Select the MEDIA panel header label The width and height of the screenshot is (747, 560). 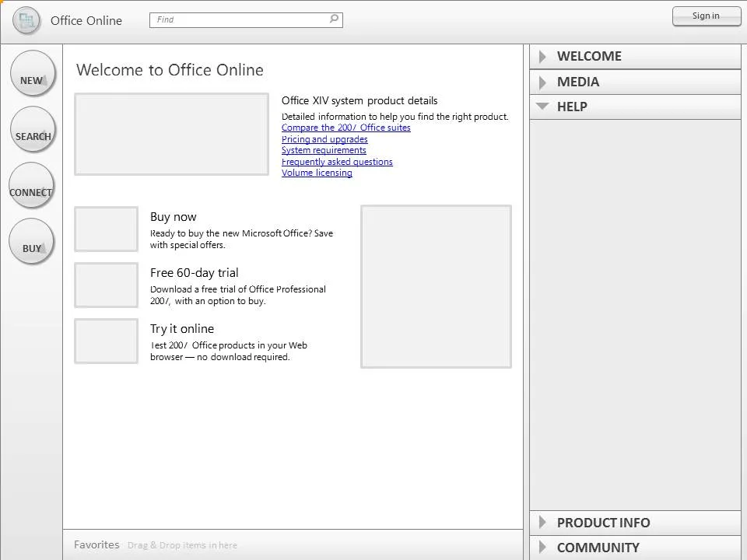pyautogui.click(x=578, y=82)
